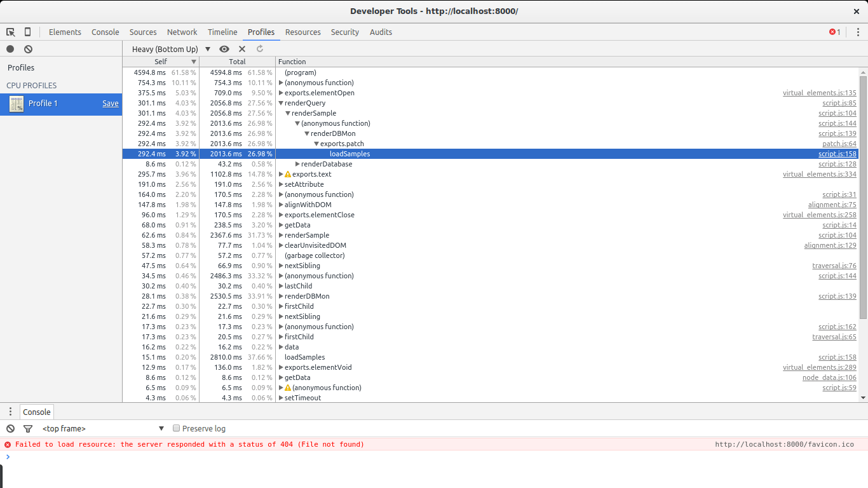
Task: Switch to Elements tab
Action: click(65, 32)
